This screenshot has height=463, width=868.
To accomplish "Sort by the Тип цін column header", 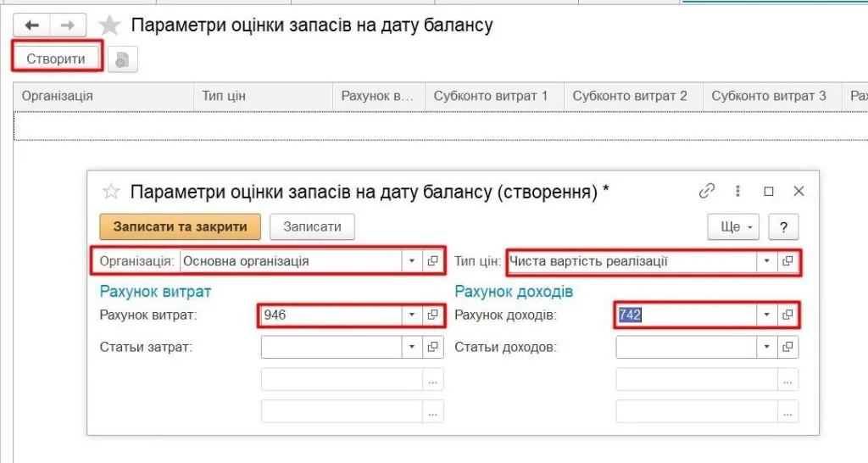I will tap(263, 96).
